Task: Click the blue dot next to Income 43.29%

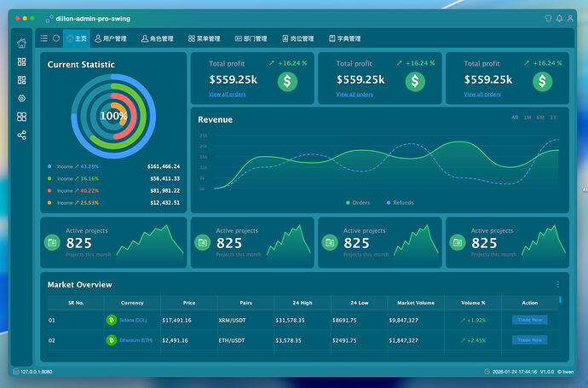Action: point(49,166)
